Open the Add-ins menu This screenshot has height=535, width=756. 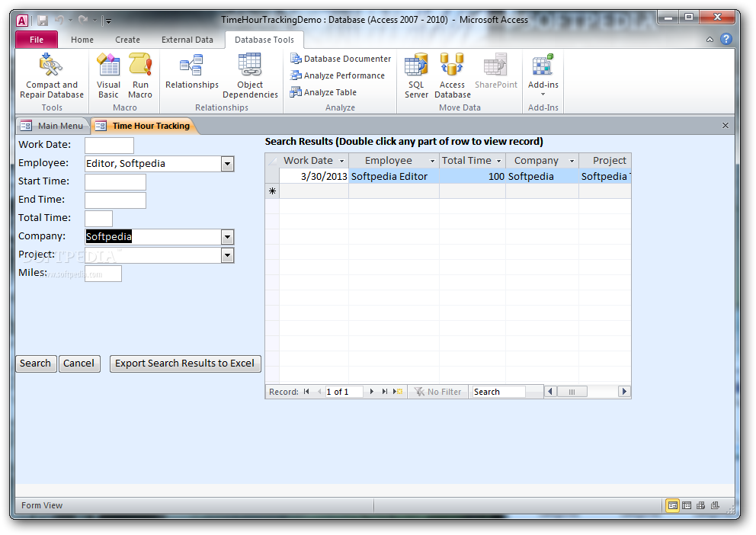[543, 75]
